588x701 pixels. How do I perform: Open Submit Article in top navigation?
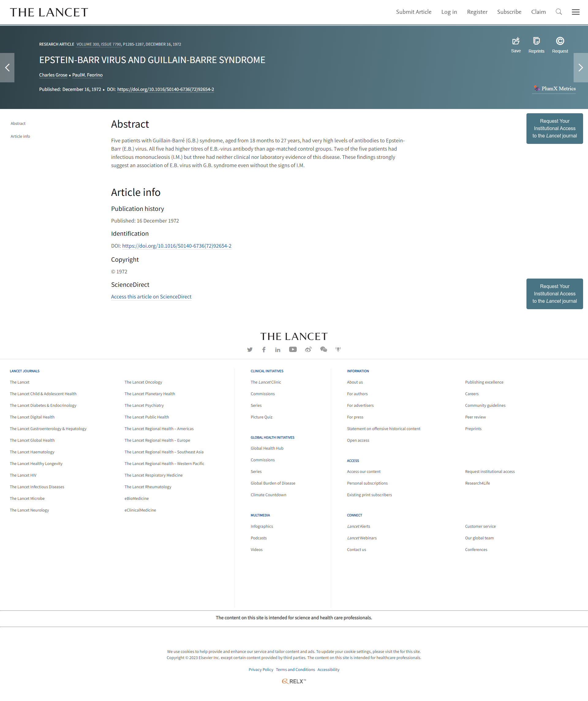[414, 12]
